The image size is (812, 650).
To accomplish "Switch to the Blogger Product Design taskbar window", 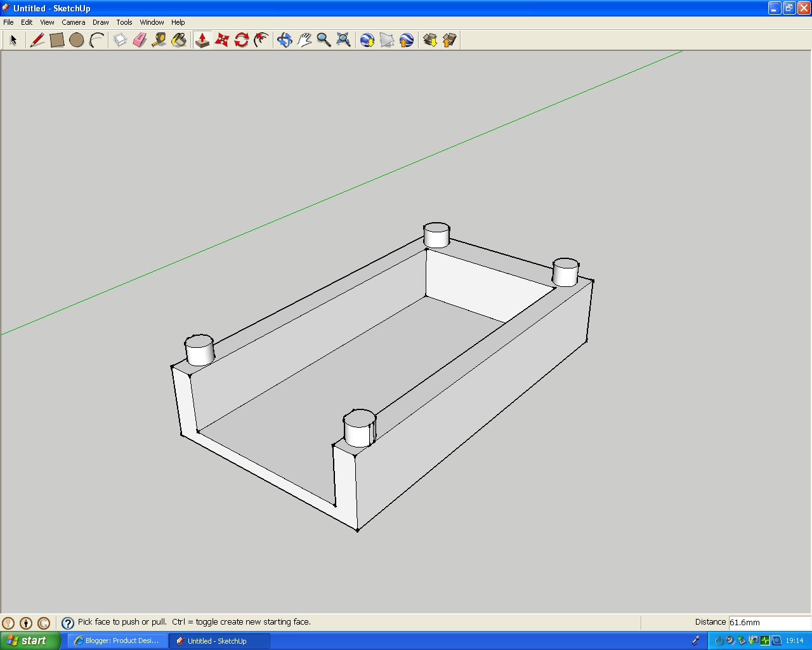I will [x=117, y=640].
